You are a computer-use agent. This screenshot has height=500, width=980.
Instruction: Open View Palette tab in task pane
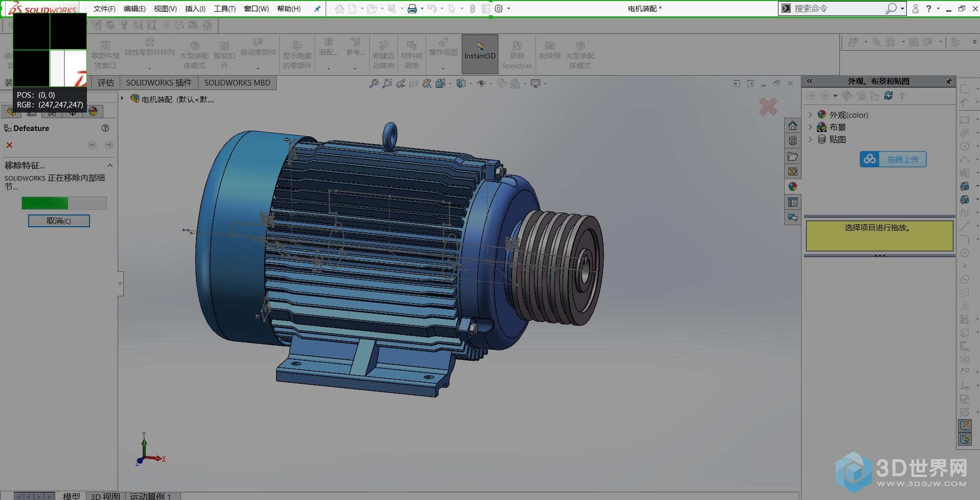click(792, 171)
